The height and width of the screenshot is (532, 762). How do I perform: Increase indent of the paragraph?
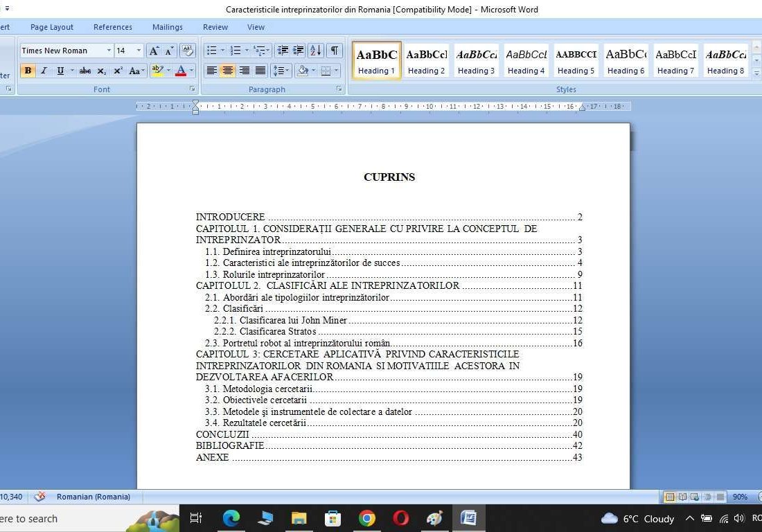(299, 51)
